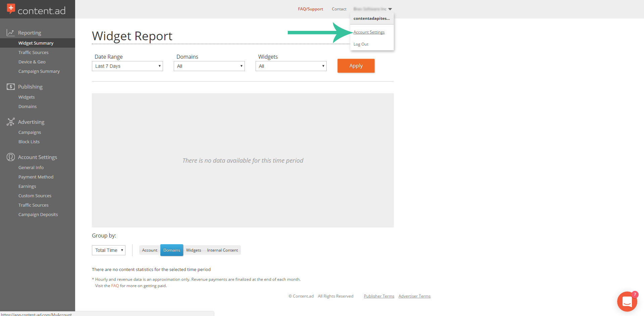The width and height of the screenshot is (644, 316).
Task: Expand the account name dropdown arrow
Action: click(x=390, y=9)
